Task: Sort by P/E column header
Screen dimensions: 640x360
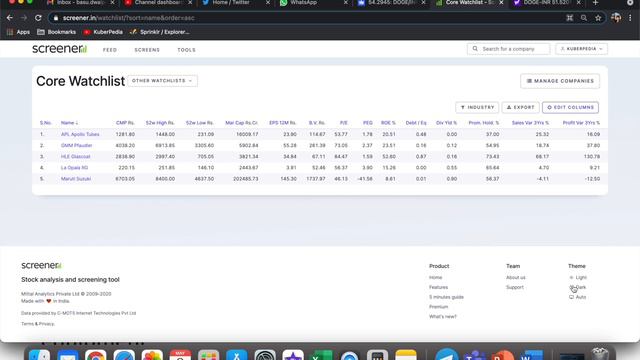Action: point(344,123)
